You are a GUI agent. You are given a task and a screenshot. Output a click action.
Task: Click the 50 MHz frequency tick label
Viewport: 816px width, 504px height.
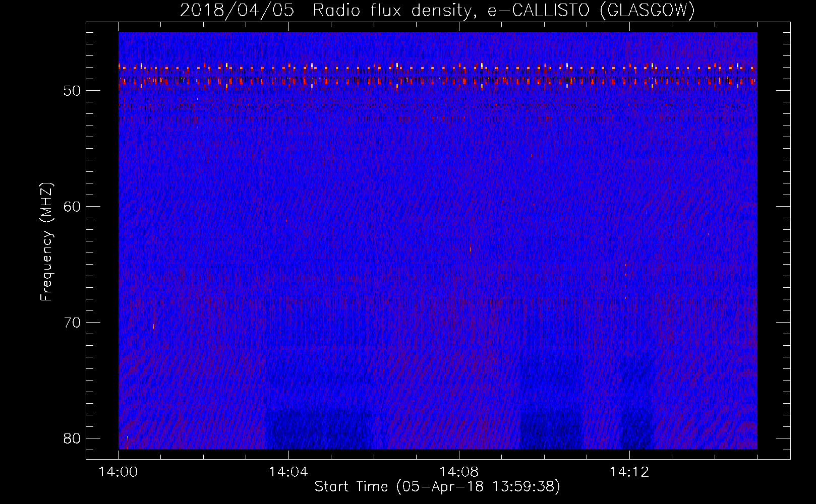point(72,91)
